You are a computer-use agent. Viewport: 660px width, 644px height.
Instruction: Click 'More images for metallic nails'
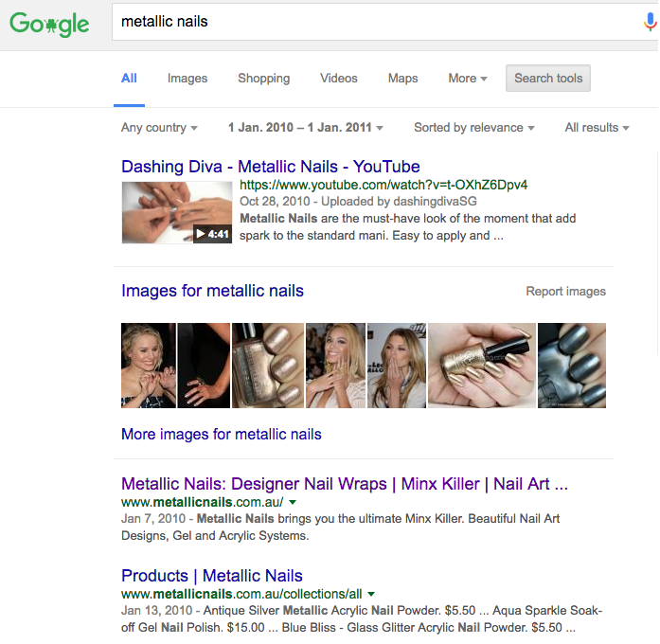point(222,435)
